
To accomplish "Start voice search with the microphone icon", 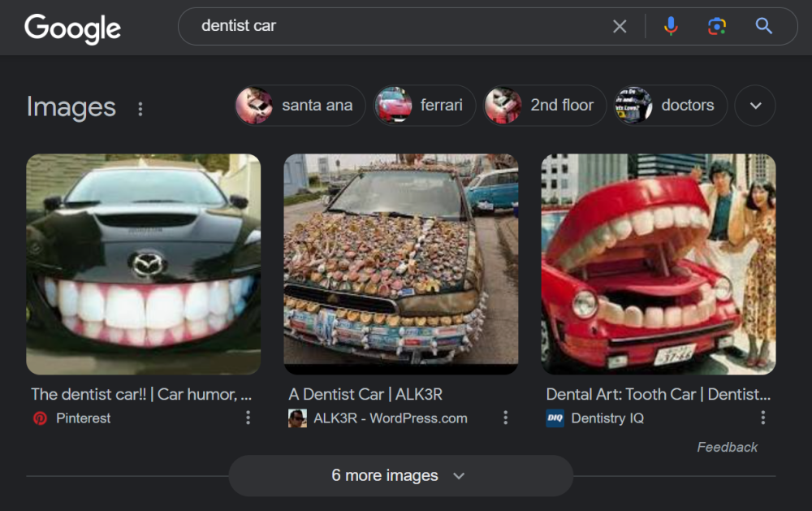I will pyautogui.click(x=671, y=27).
